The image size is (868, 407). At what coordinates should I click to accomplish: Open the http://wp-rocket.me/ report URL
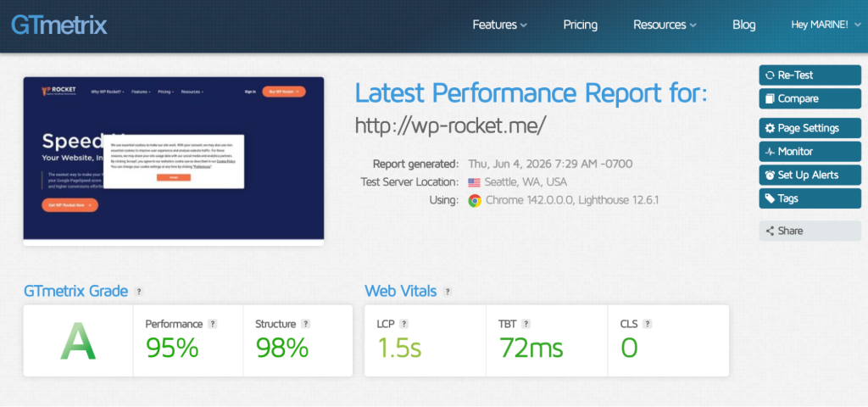tap(450, 125)
